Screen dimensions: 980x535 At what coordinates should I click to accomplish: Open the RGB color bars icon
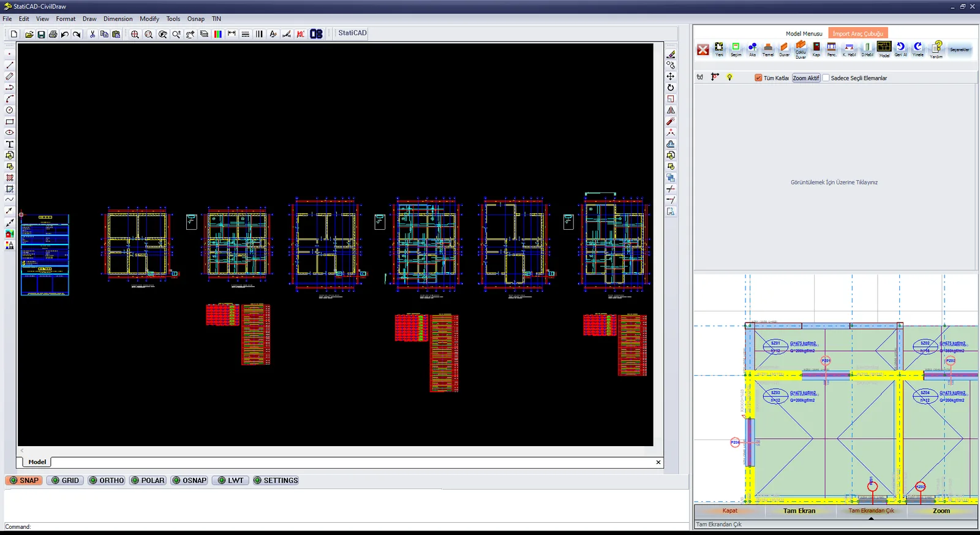[x=217, y=34]
